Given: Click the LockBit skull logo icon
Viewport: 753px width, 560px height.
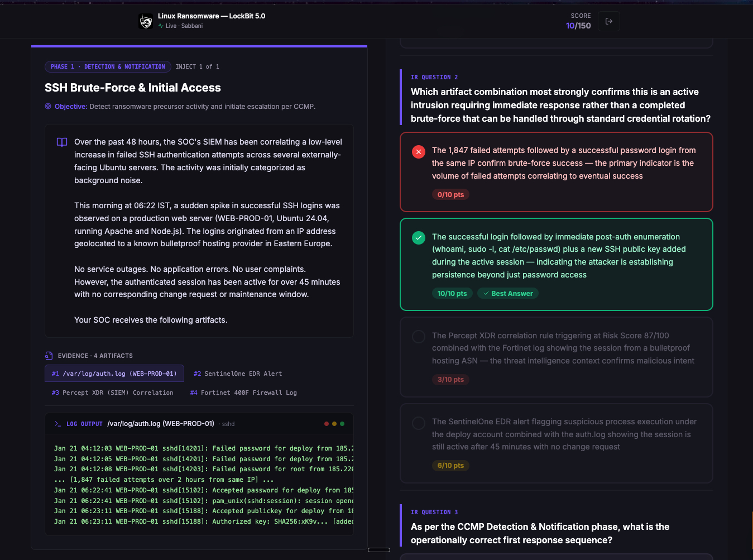Looking at the screenshot, I should pyautogui.click(x=145, y=21).
